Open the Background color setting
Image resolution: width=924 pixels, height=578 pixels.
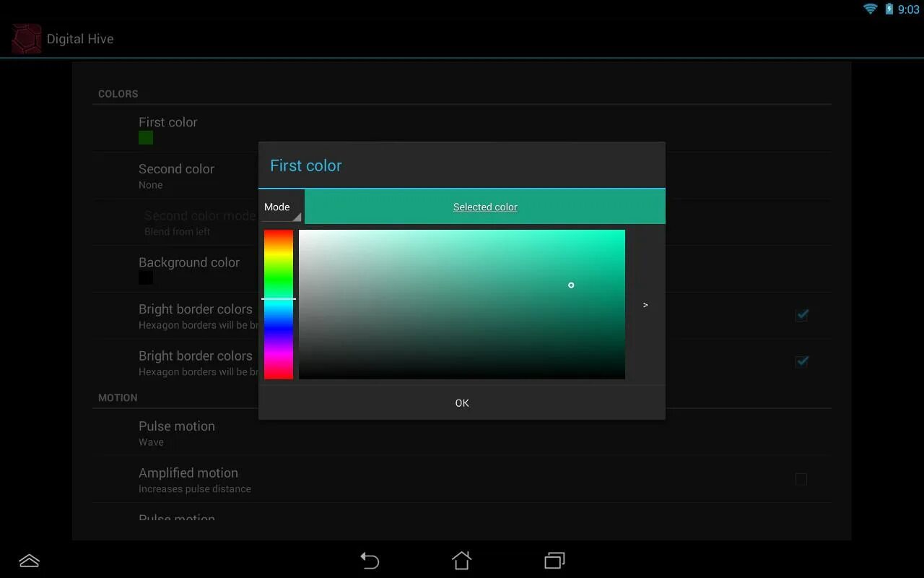(x=462, y=269)
